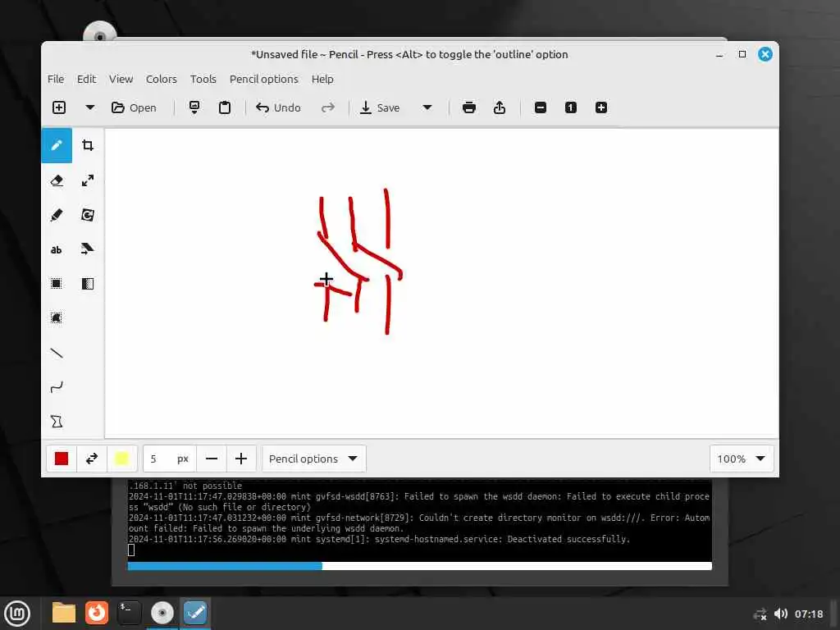This screenshot has height=630, width=840.
Task: Open the Colors menu
Action: [162, 79]
